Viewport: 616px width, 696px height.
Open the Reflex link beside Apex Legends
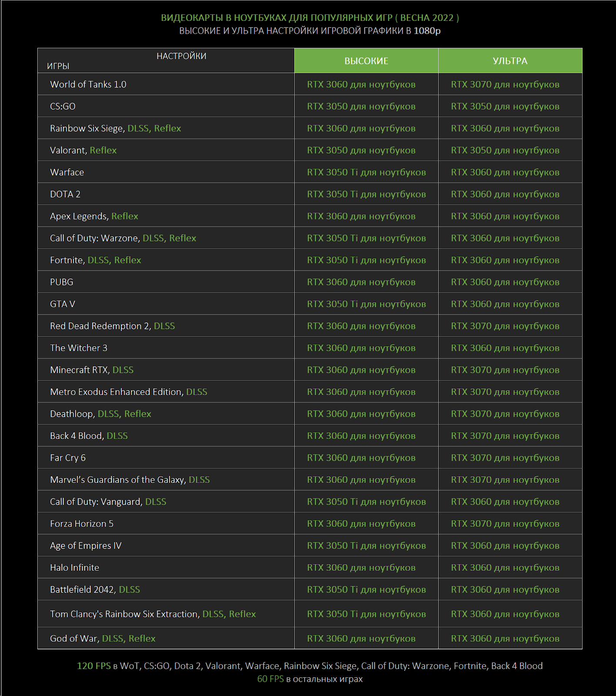click(x=125, y=216)
